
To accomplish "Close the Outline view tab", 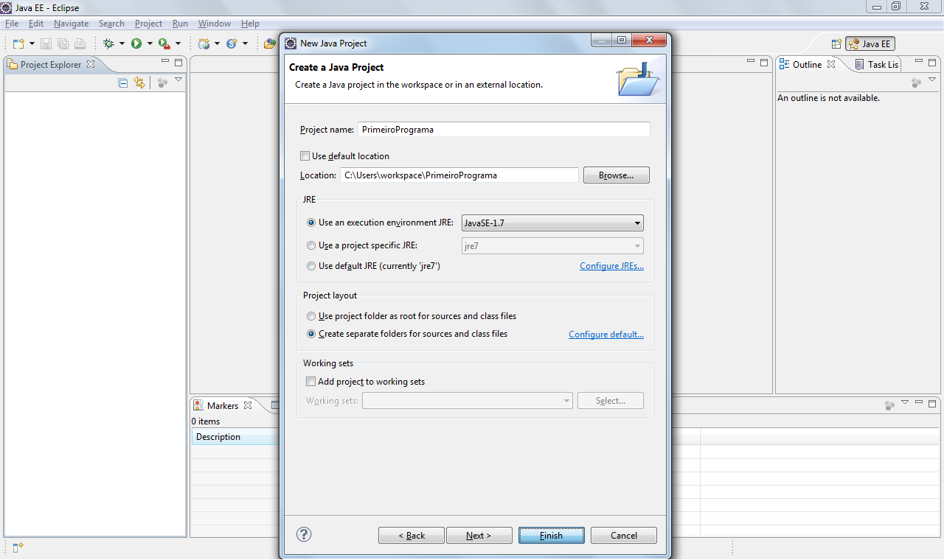I will point(831,64).
